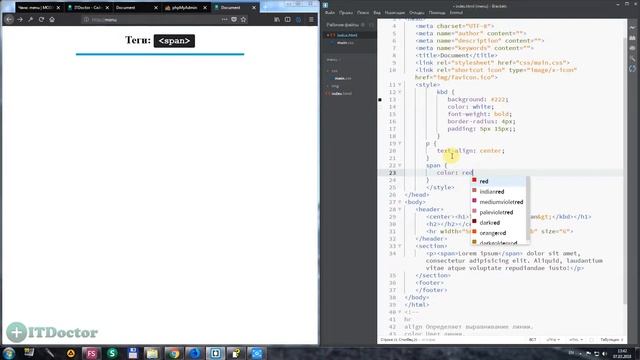Image resolution: width=640 pixels, height=360 pixels.
Task: Select main.css in Рабочие файлы list
Action: [x=345, y=42]
